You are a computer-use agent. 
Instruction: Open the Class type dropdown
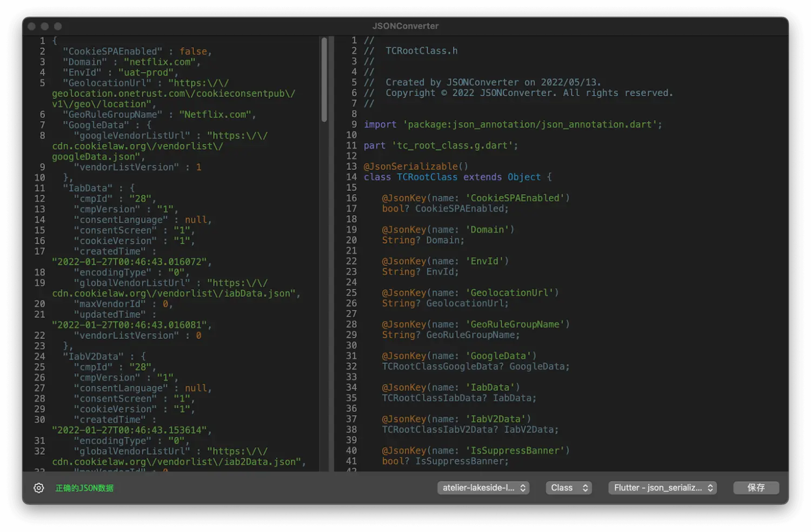(568, 488)
